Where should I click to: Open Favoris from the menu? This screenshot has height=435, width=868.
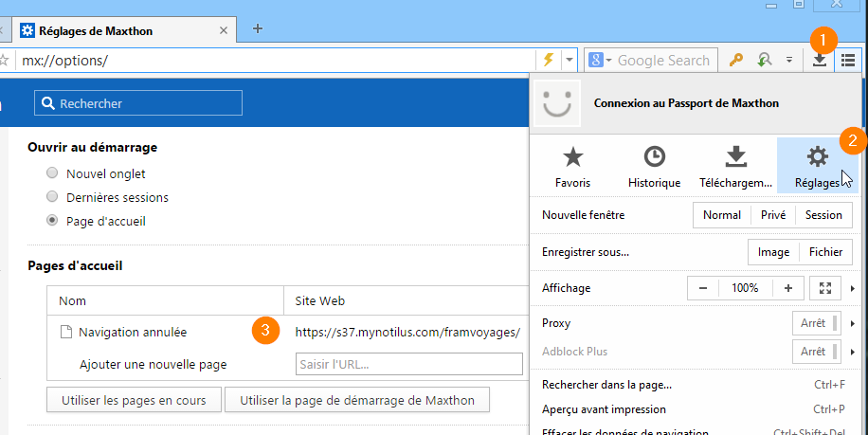tap(573, 166)
